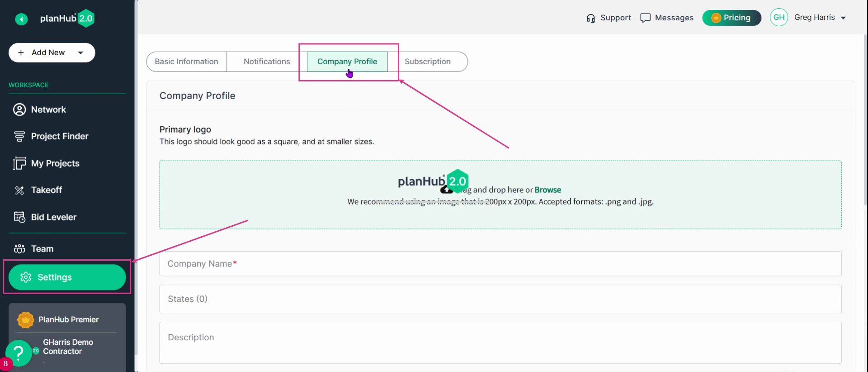Open the help question mark bubble

[19, 353]
